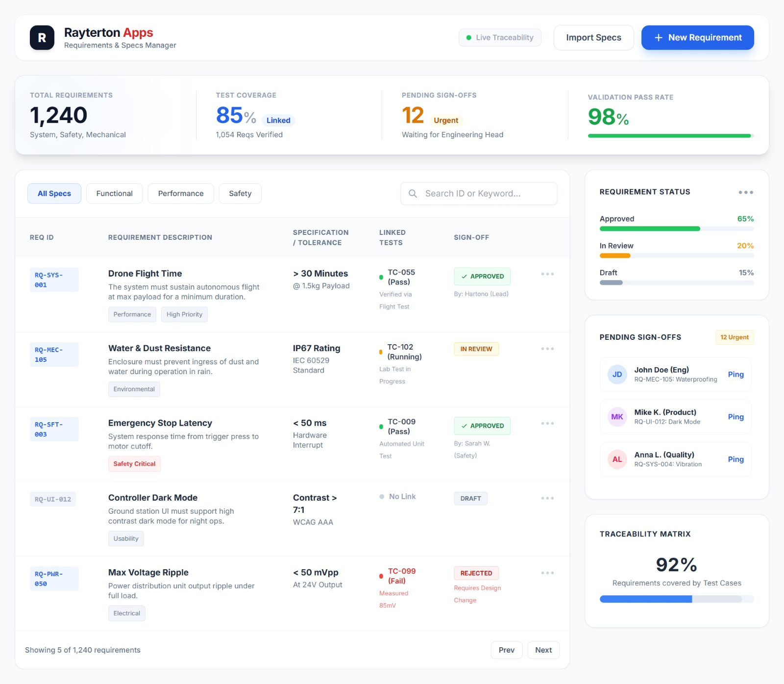
Task: Open more options for Max Voltage Ripple
Action: [x=547, y=573]
